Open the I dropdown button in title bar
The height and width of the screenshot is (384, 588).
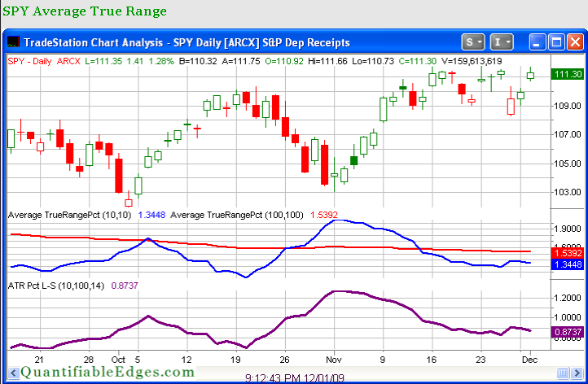click(x=502, y=42)
